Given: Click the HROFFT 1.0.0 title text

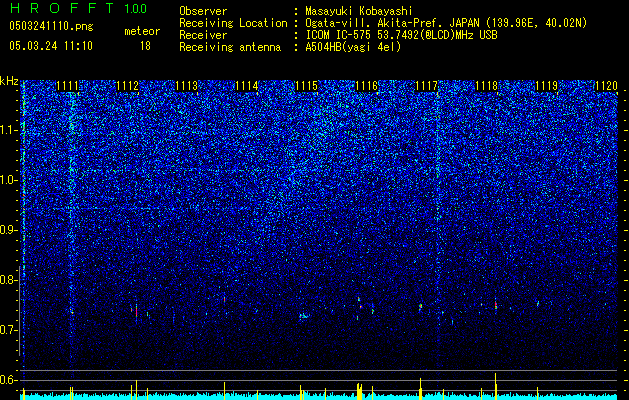Looking at the screenshot, I should click(x=78, y=8).
